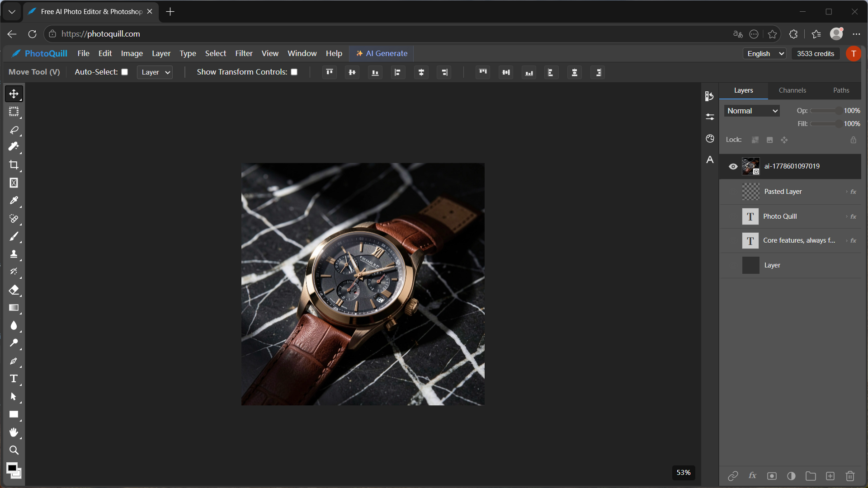The height and width of the screenshot is (488, 868).
Task: Click the AI Generate button
Action: pos(382,53)
